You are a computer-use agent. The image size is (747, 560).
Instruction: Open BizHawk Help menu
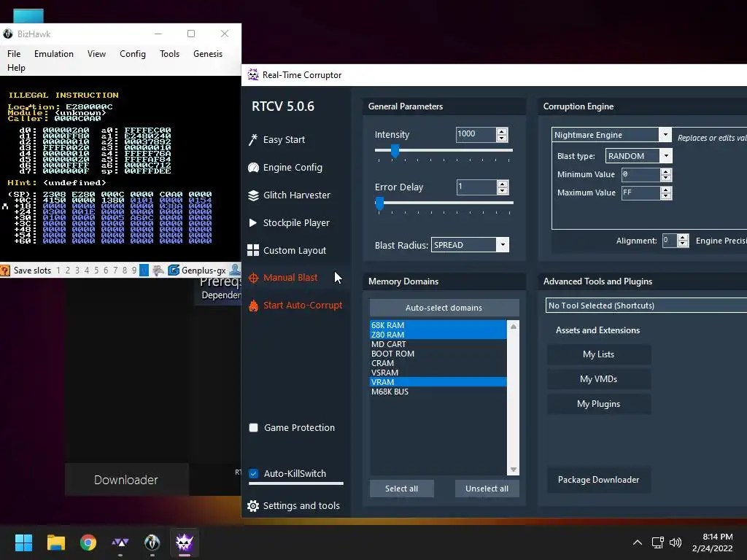(16, 68)
